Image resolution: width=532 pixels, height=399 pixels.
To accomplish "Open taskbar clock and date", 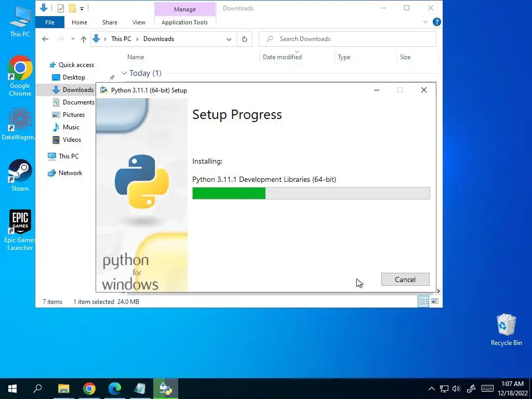I will click(513, 389).
